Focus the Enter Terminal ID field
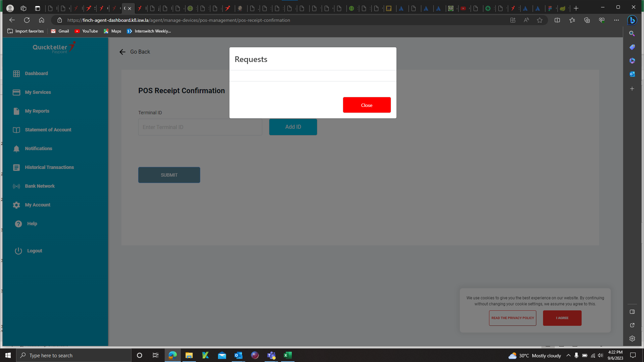Screen dimensions: 644x362 [200, 127]
